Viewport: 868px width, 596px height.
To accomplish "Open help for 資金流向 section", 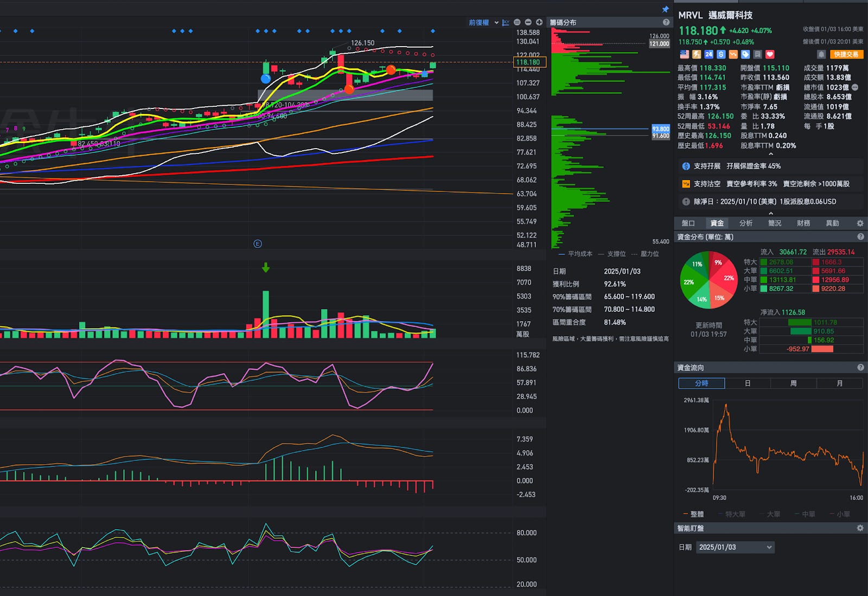I will (x=860, y=368).
